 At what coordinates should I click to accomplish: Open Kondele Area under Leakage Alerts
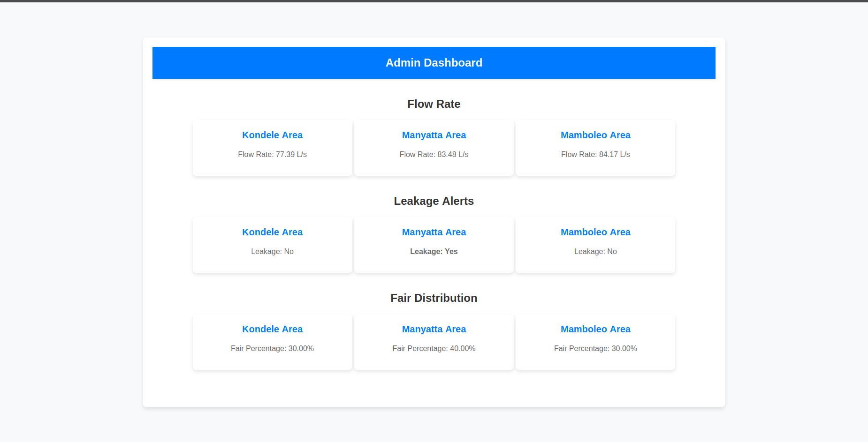tap(272, 232)
